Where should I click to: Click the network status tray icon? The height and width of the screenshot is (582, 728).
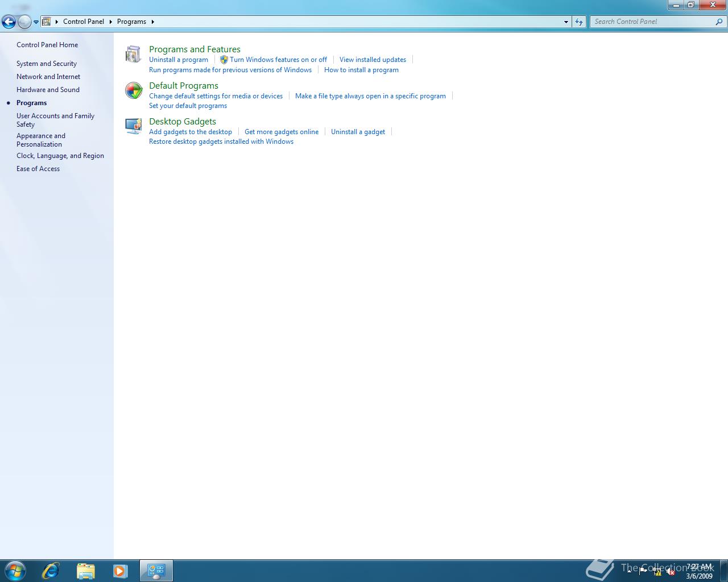657,571
